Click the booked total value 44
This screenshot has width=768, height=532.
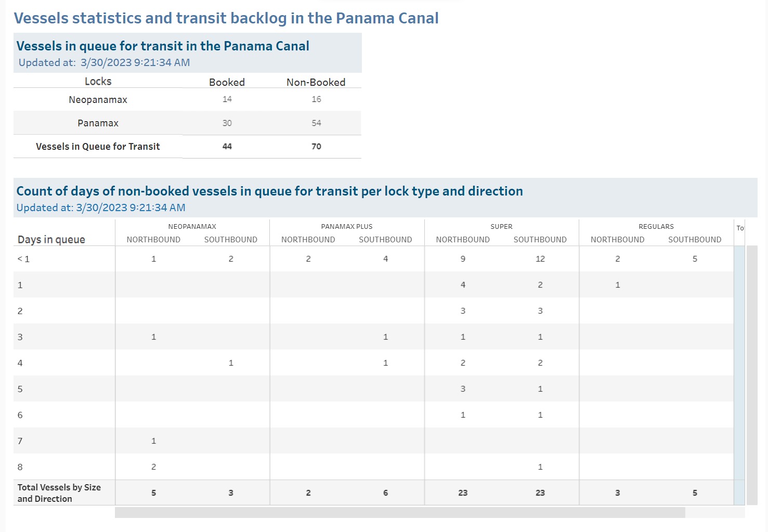pos(227,147)
